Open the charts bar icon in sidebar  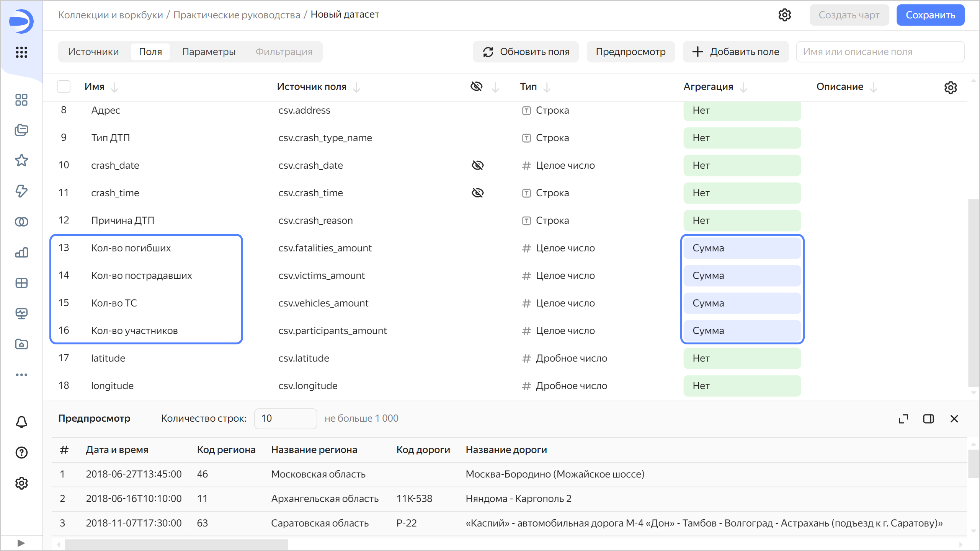(x=21, y=252)
